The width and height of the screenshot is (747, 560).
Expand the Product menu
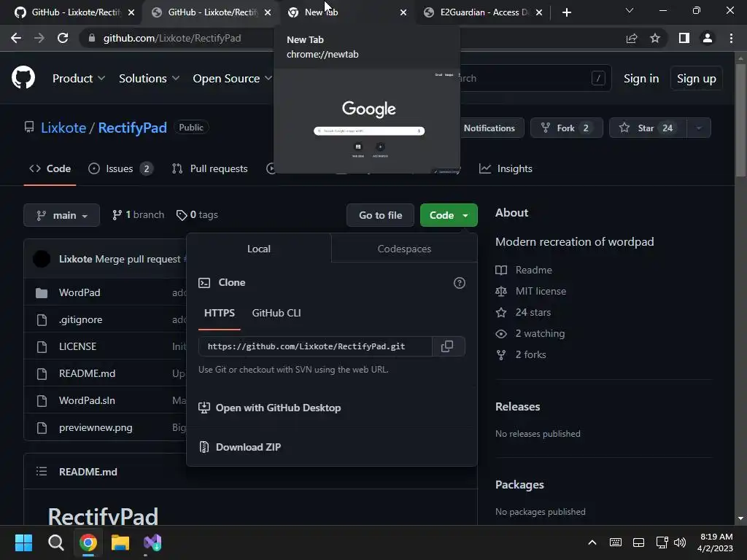[79, 78]
